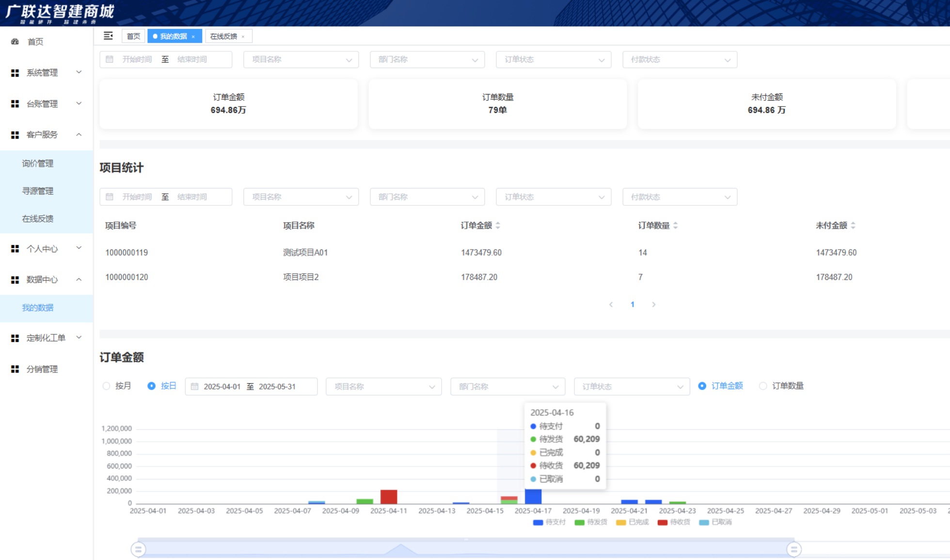Select the 按月 radio option

tap(107, 386)
